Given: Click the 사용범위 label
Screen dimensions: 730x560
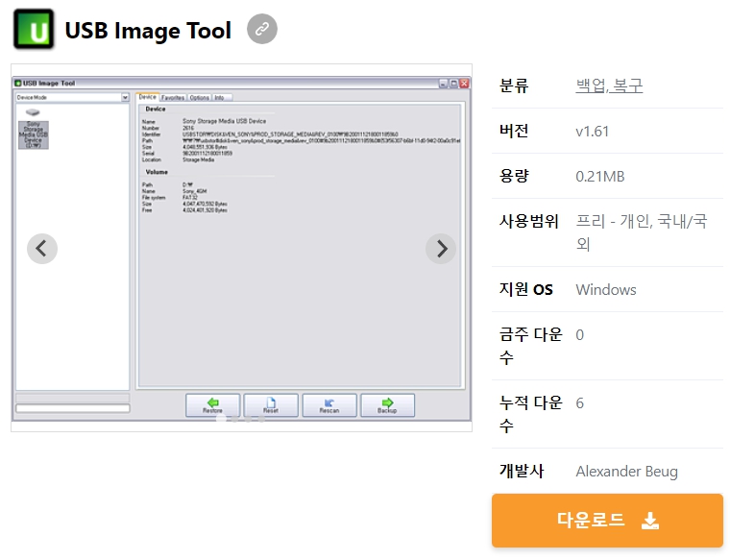Looking at the screenshot, I should coord(529,221).
